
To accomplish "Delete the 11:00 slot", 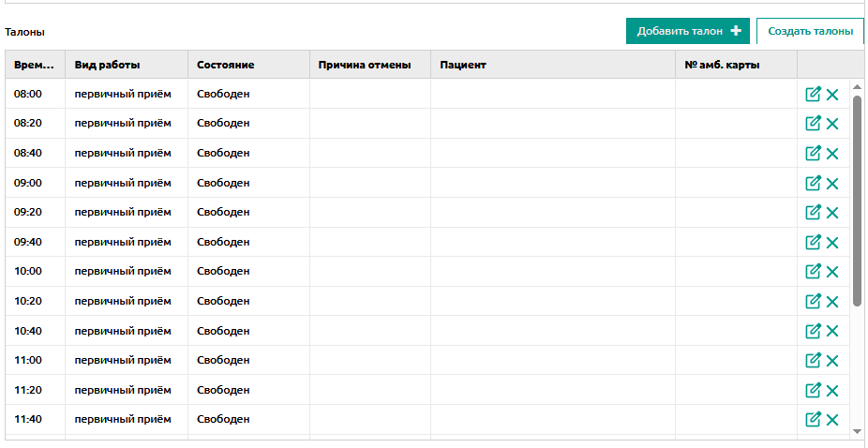I will 832,361.
